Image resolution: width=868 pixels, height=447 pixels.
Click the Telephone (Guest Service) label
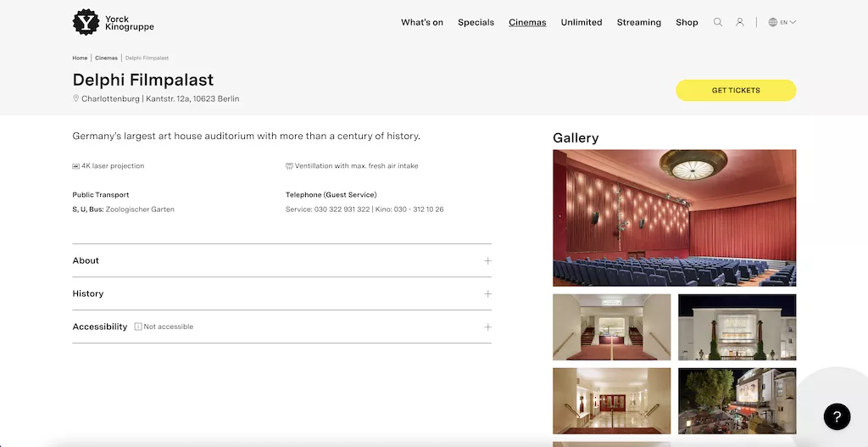click(331, 195)
